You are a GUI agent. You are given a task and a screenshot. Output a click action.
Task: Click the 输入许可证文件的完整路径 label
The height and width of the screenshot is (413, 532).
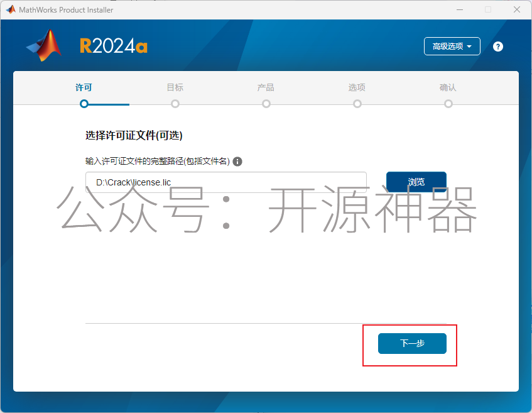coord(158,162)
